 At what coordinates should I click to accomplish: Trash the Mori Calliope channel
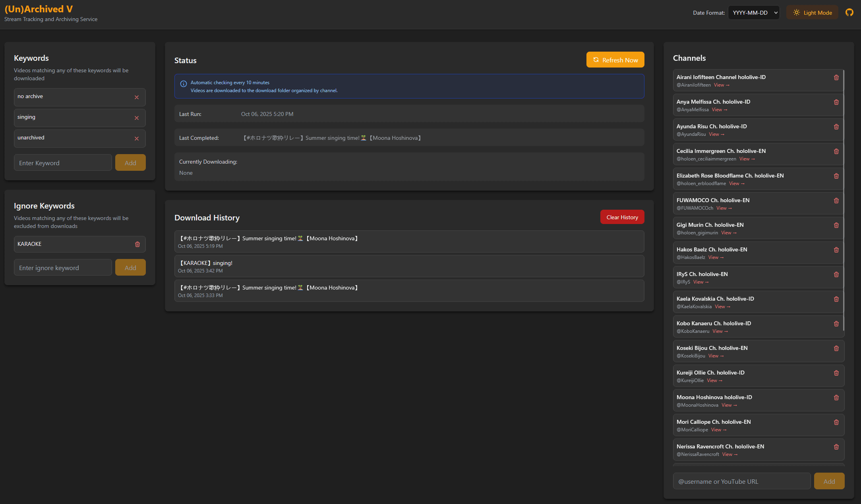click(836, 422)
